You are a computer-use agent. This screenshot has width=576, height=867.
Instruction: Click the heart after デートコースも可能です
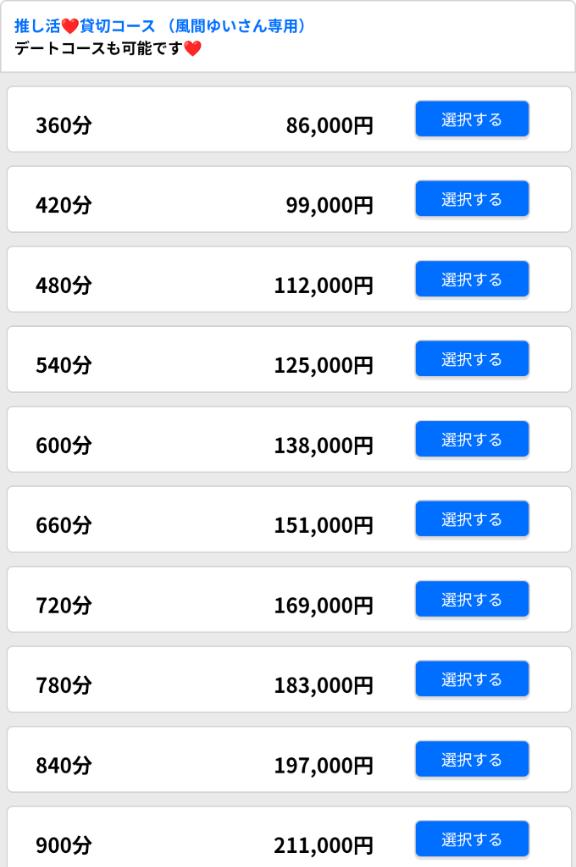pos(192,49)
